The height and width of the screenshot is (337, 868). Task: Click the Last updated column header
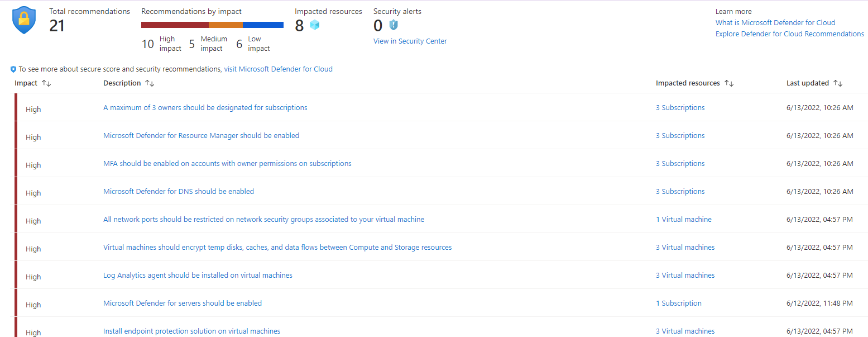click(808, 83)
